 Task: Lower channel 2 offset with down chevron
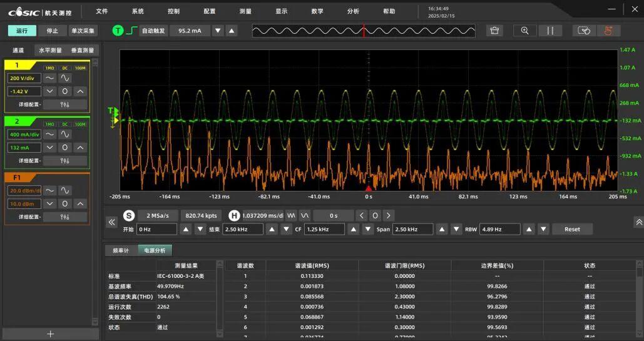click(49, 147)
